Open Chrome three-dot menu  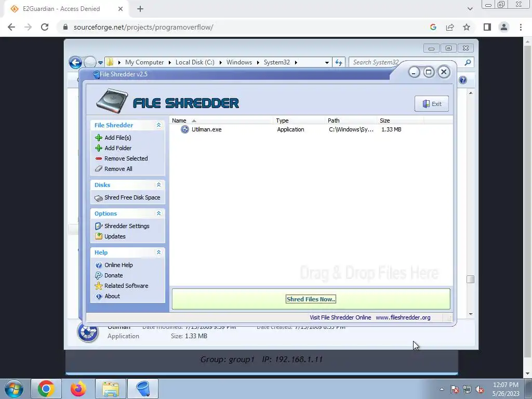pos(521,27)
